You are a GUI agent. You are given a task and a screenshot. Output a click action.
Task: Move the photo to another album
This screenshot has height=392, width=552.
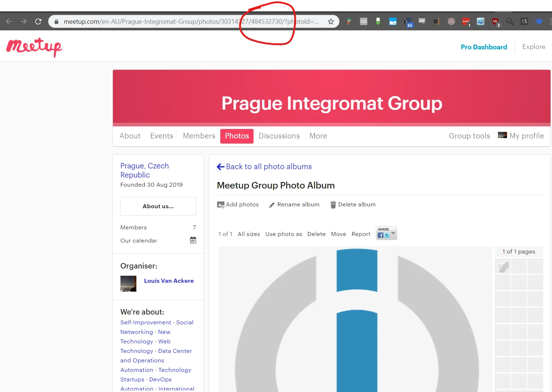(339, 234)
